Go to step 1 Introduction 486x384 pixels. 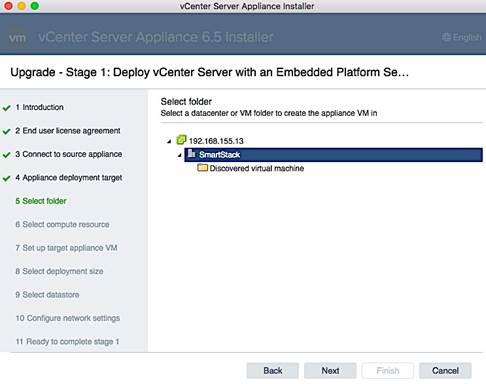[x=39, y=107]
